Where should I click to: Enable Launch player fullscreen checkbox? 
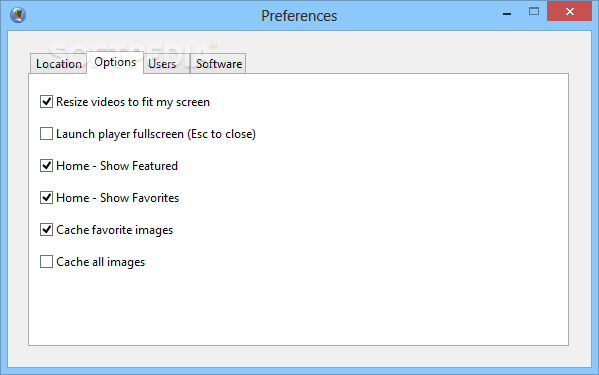[x=46, y=134]
